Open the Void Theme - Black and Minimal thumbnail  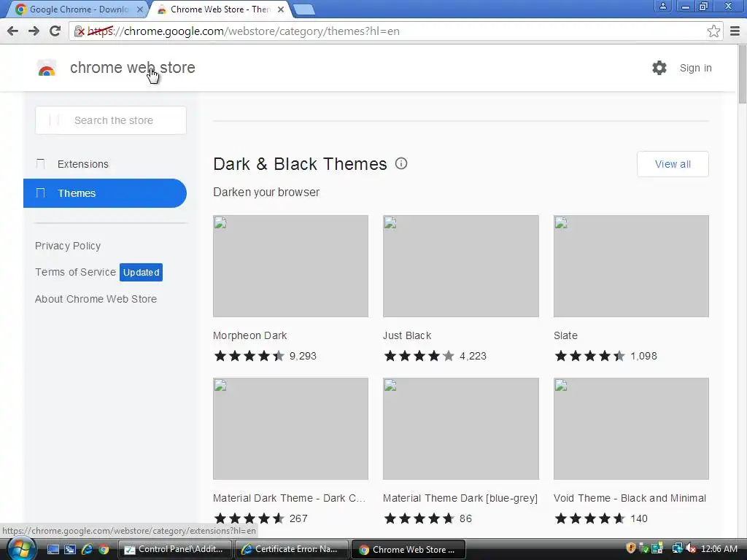point(631,429)
